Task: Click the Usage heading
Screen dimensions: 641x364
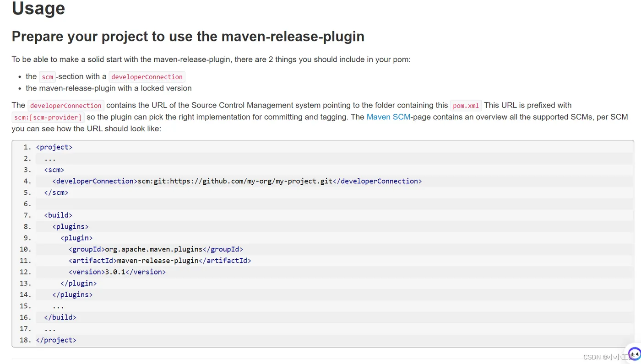Action: click(38, 8)
